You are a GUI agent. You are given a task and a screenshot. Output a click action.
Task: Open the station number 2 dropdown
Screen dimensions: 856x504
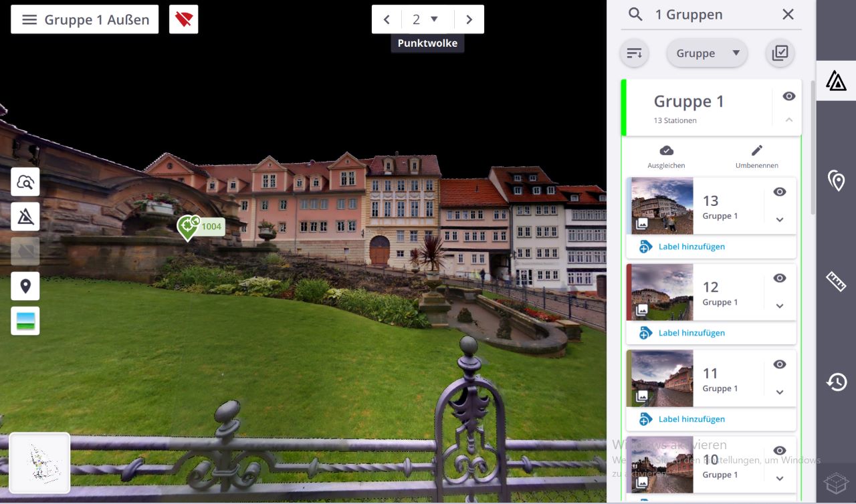click(x=426, y=19)
